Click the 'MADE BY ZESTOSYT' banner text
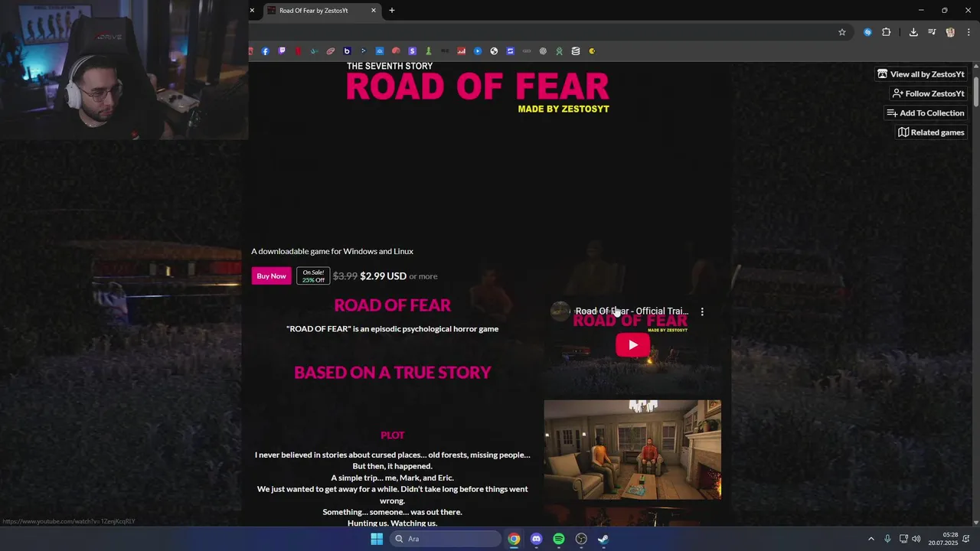The width and height of the screenshot is (980, 551). (563, 109)
